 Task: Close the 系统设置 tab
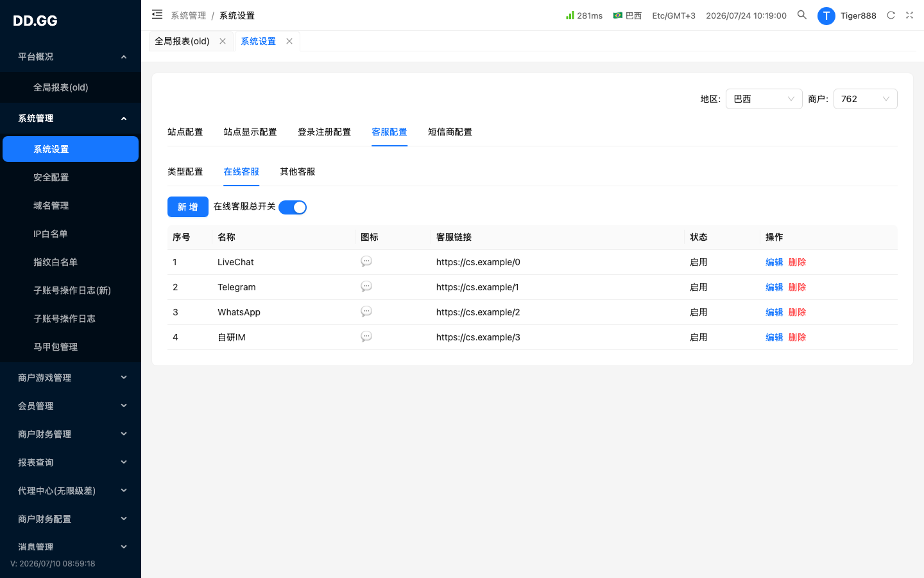[289, 41]
